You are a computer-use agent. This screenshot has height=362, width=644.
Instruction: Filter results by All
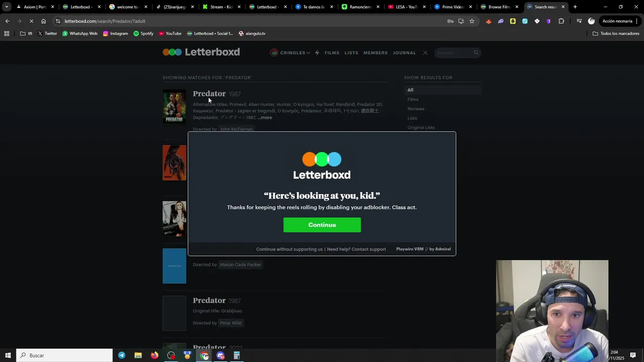443,90
